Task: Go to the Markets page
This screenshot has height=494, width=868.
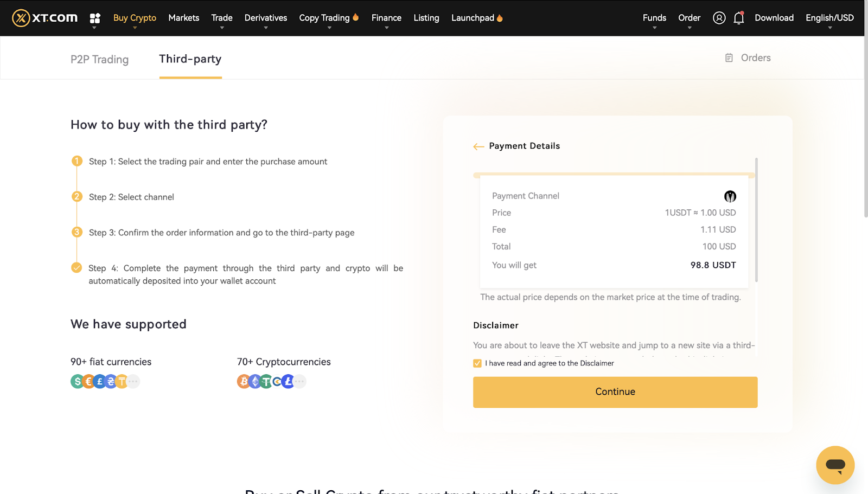Action: (183, 18)
